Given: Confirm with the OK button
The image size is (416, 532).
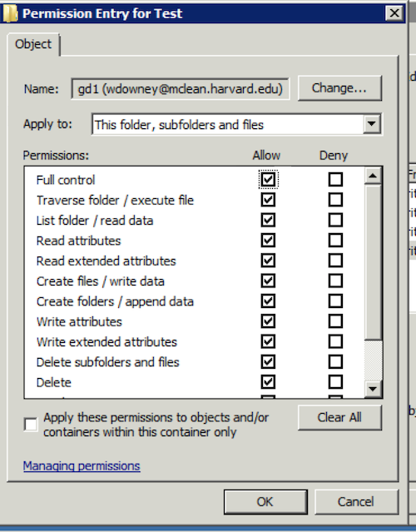Looking at the screenshot, I should pyautogui.click(x=265, y=502).
